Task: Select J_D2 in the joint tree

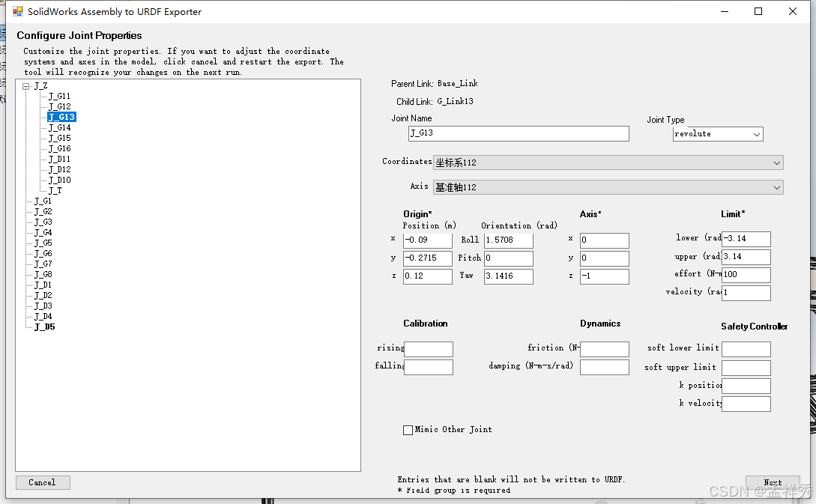Action: (x=43, y=295)
